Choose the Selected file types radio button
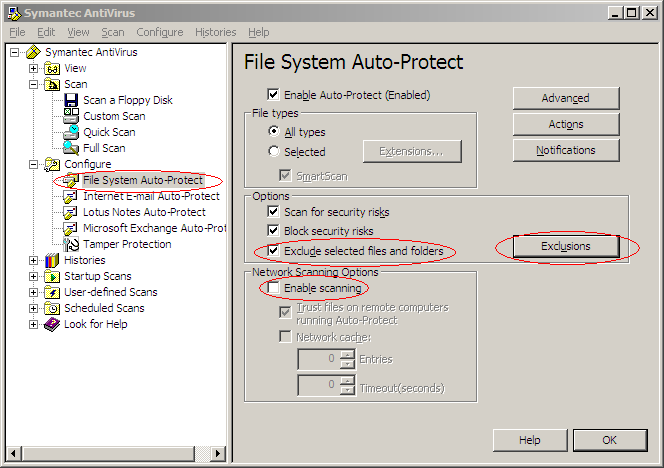 coord(274,151)
